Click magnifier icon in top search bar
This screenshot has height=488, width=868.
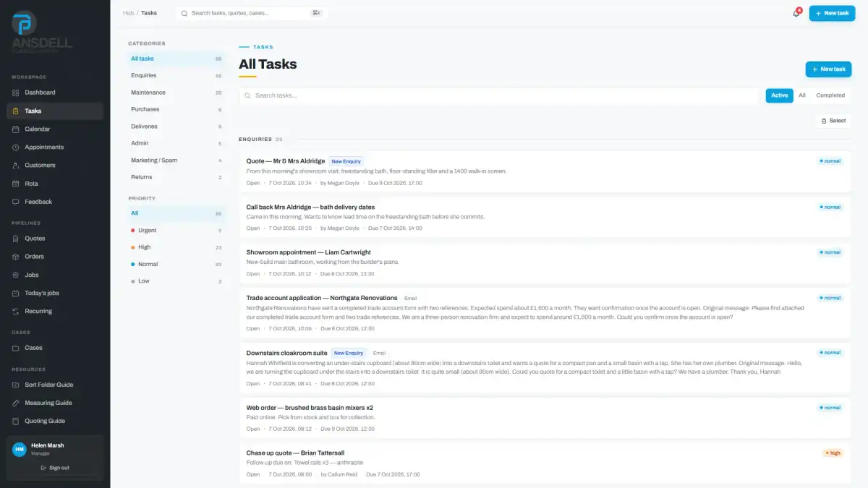tap(184, 13)
